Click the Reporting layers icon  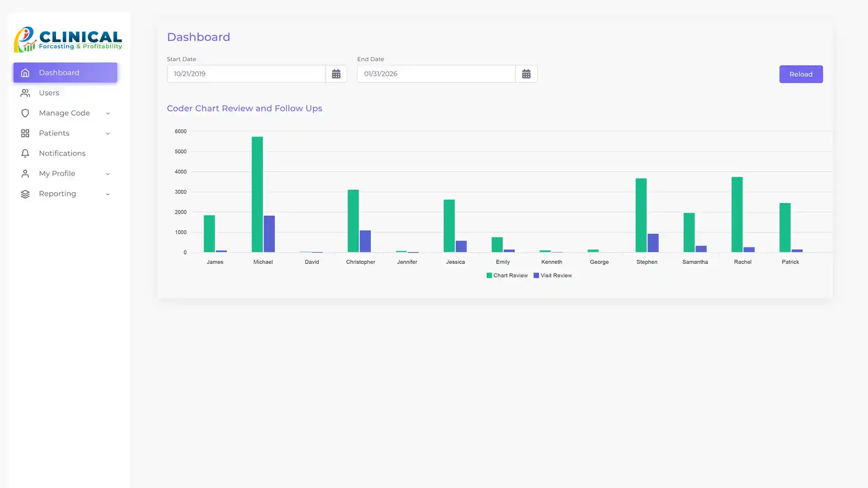(25, 194)
